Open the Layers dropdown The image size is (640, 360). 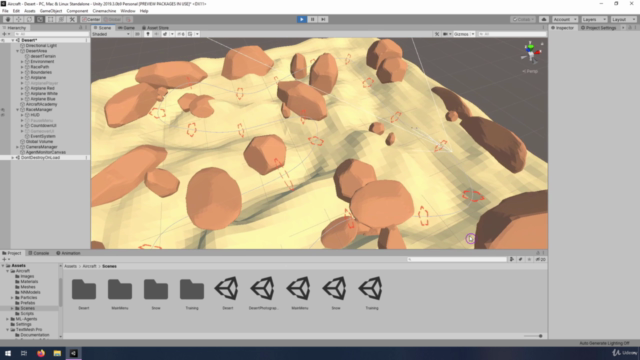(594, 19)
